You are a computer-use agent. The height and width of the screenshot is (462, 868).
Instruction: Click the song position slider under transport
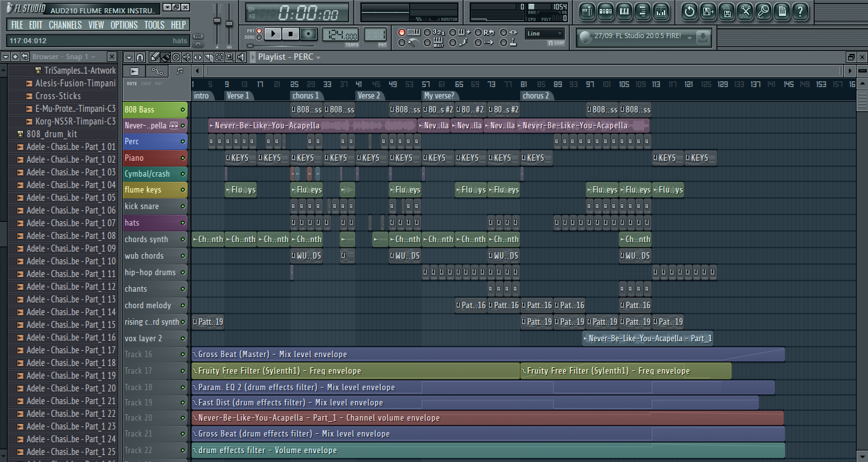pos(280,46)
